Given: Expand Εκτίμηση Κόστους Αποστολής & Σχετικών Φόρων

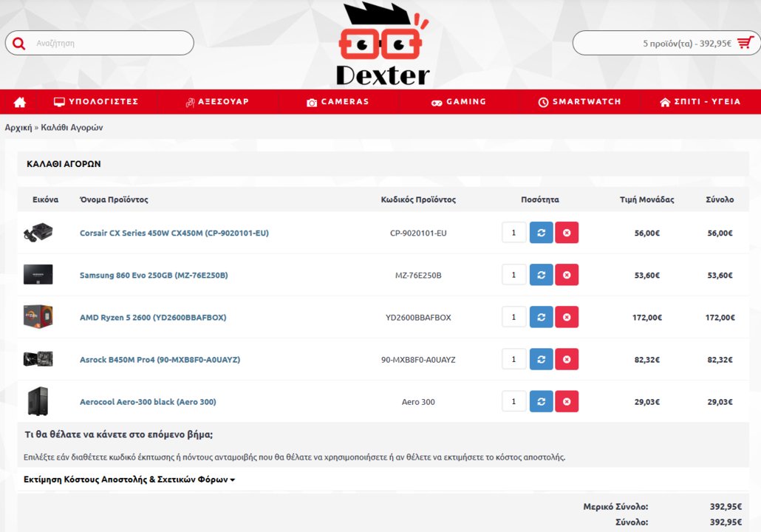Looking at the screenshot, I should (x=129, y=480).
